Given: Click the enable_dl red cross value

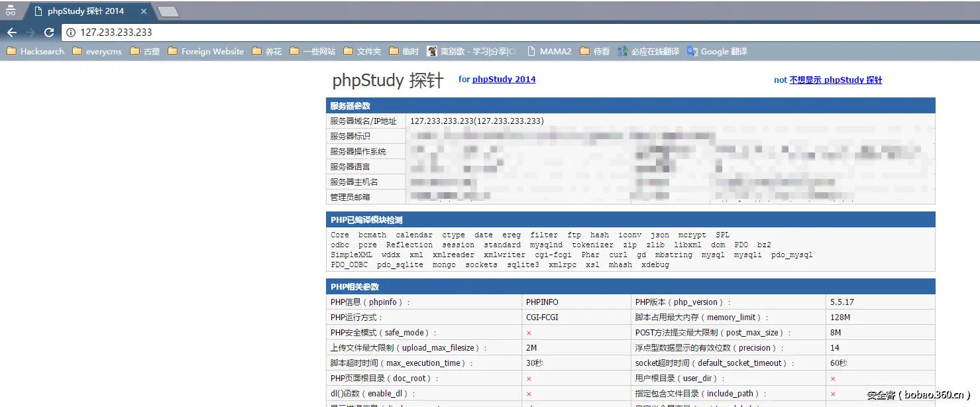Looking at the screenshot, I should click(x=529, y=394).
